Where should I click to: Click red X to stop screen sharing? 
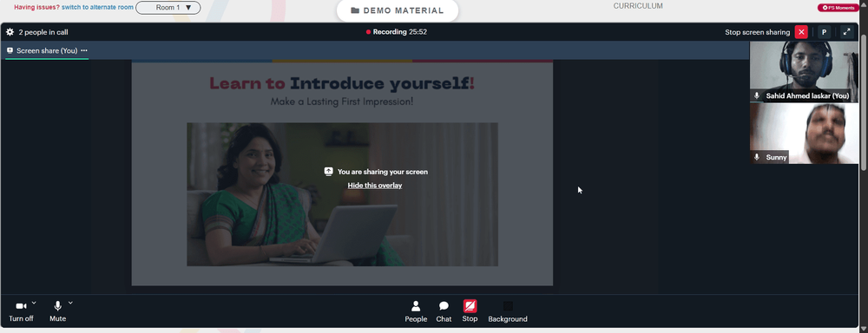[x=801, y=32]
